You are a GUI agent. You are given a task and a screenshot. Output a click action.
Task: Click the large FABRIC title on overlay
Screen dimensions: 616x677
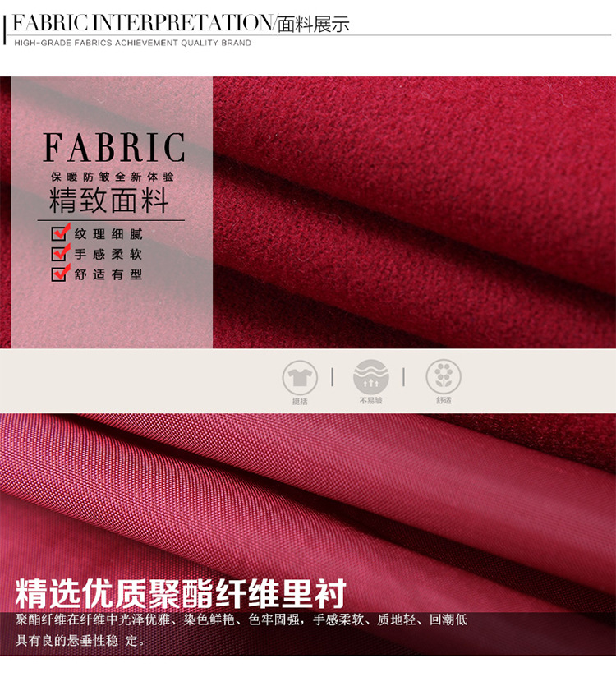114,147
